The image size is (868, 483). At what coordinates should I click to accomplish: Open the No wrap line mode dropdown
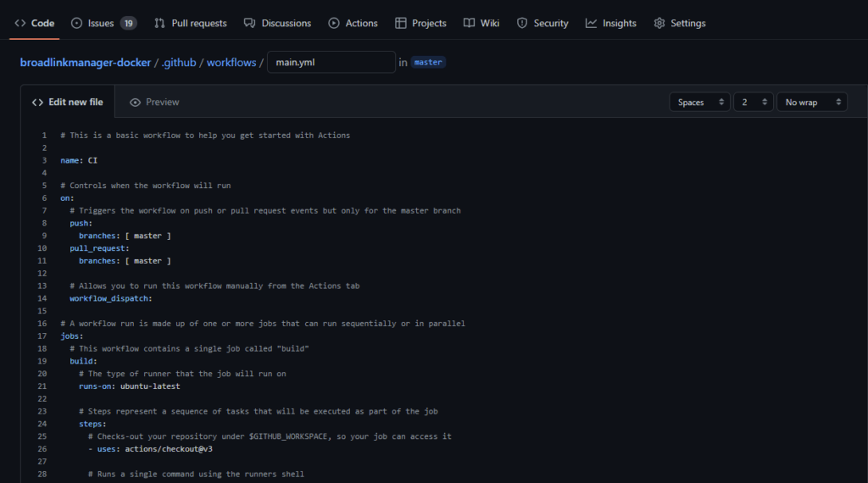click(811, 102)
